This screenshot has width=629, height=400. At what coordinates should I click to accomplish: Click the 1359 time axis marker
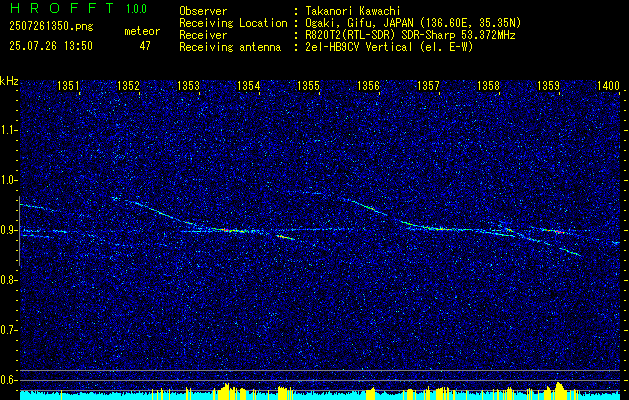point(548,85)
